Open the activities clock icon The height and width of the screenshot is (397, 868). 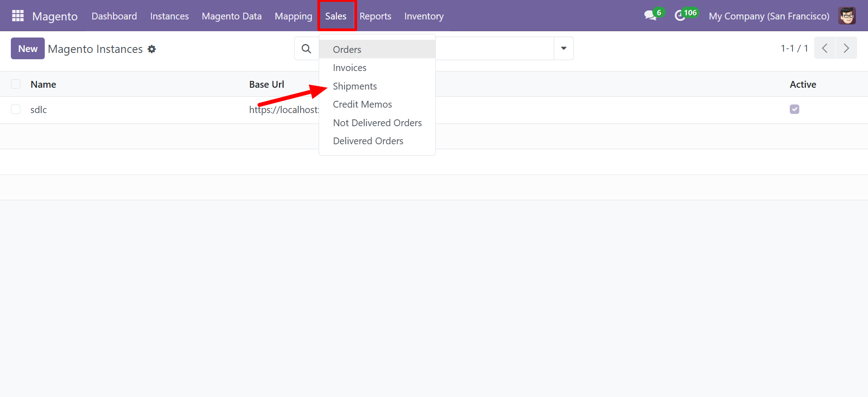680,16
